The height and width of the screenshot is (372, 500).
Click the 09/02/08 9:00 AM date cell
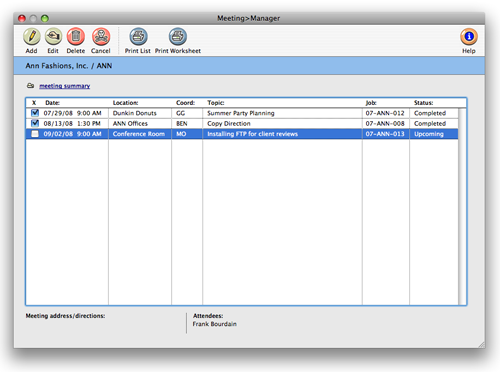[x=72, y=134]
